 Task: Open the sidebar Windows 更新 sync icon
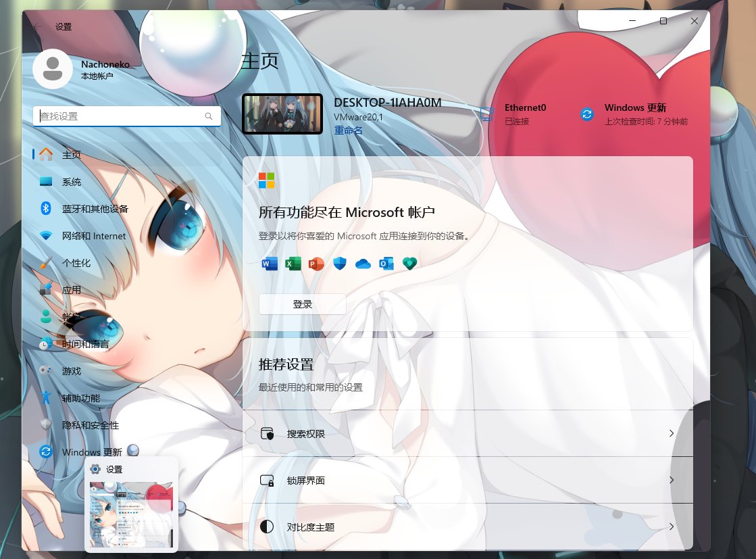coord(46,452)
